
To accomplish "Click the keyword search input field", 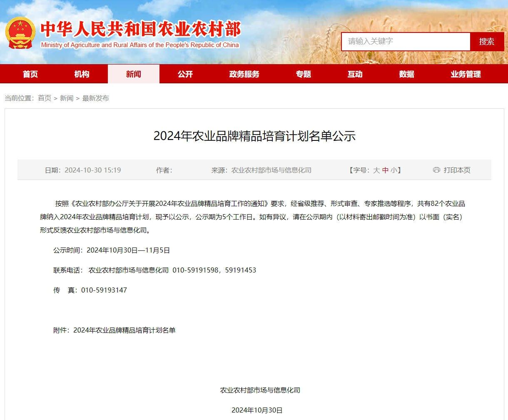I will click(406, 42).
